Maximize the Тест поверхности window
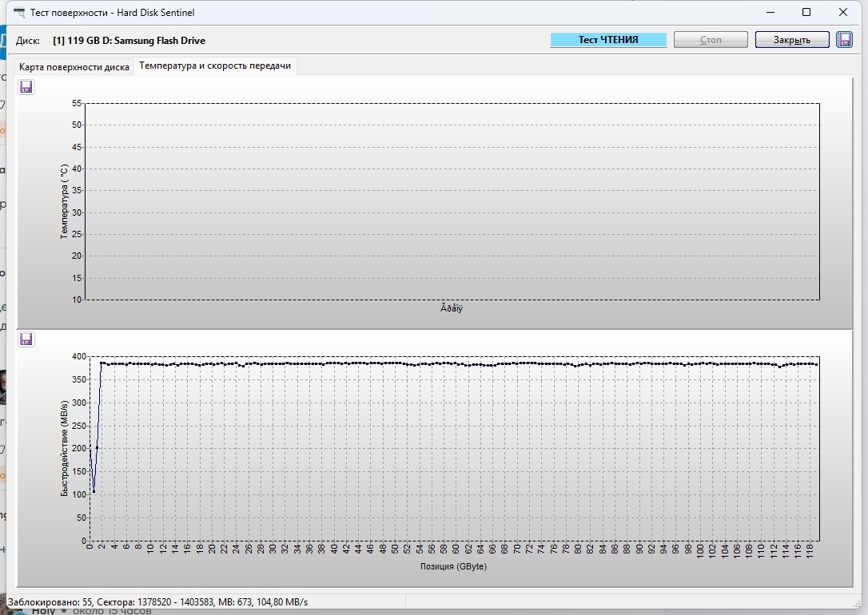The width and height of the screenshot is (868, 615). click(806, 12)
